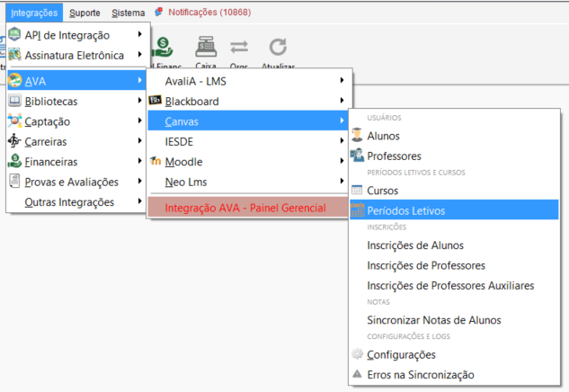Select Moodle submenu entry
The height and width of the screenshot is (392, 569).
click(x=248, y=162)
